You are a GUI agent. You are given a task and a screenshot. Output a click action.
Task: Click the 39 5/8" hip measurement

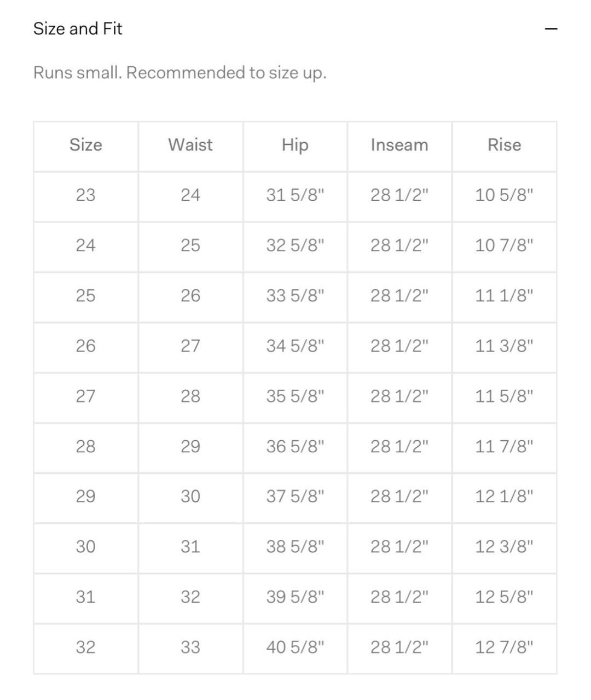pyautogui.click(x=295, y=597)
